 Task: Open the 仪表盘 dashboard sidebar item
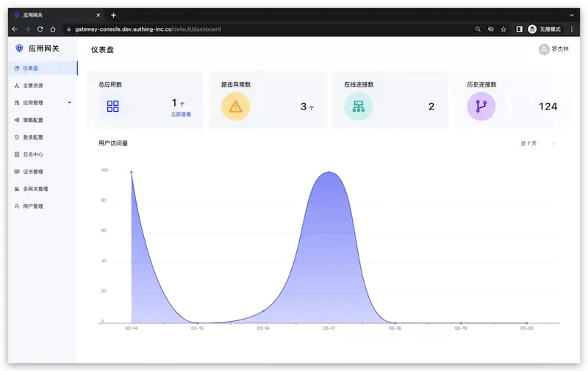click(x=43, y=68)
